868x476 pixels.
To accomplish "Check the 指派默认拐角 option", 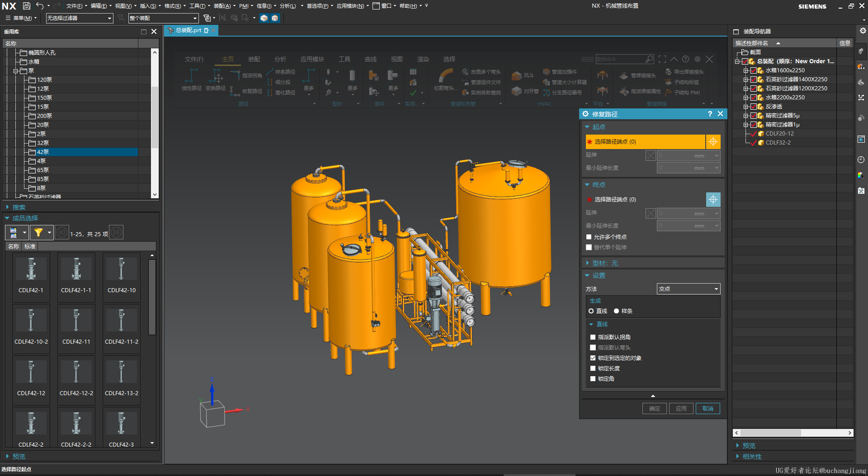I will 593,337.
